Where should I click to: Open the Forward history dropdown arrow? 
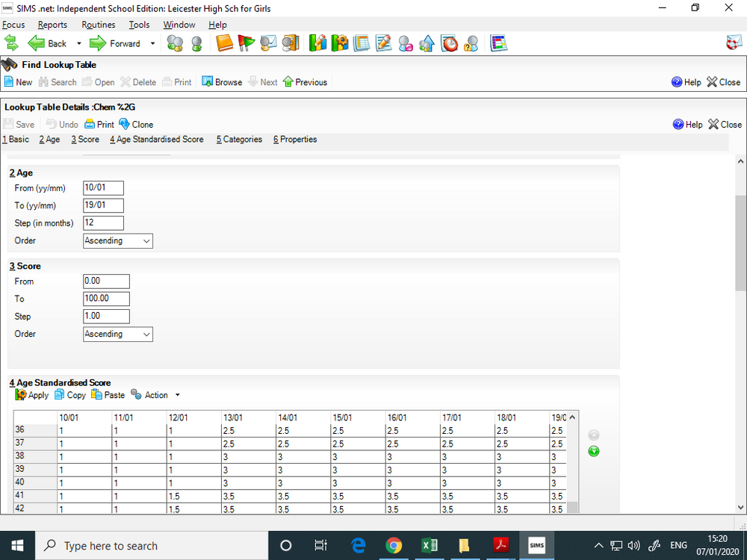point(153,43)
